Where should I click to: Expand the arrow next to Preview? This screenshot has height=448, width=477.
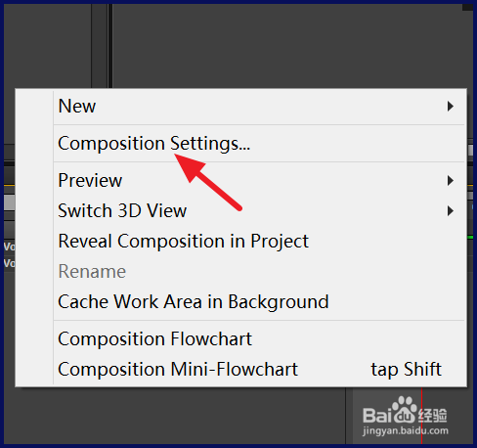tap(451, 180)
